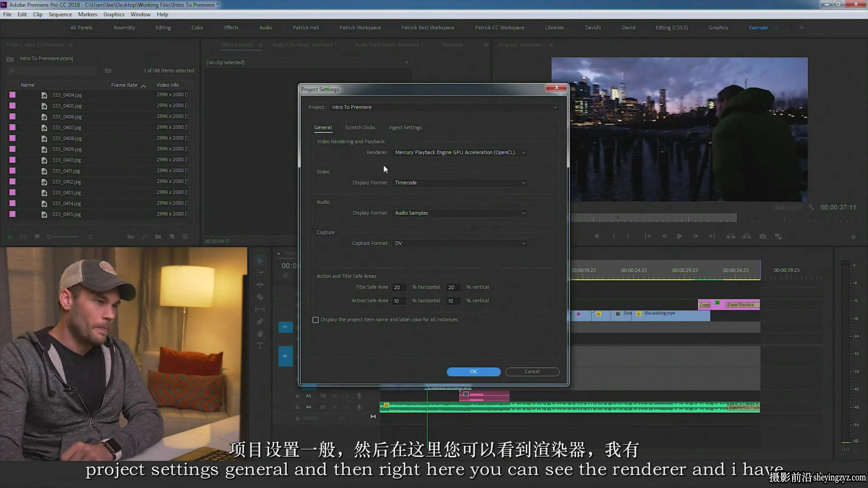Open the Renderer dropdown
The height and width of the screenshot is (488, 868).
click(x=460, y=153)
